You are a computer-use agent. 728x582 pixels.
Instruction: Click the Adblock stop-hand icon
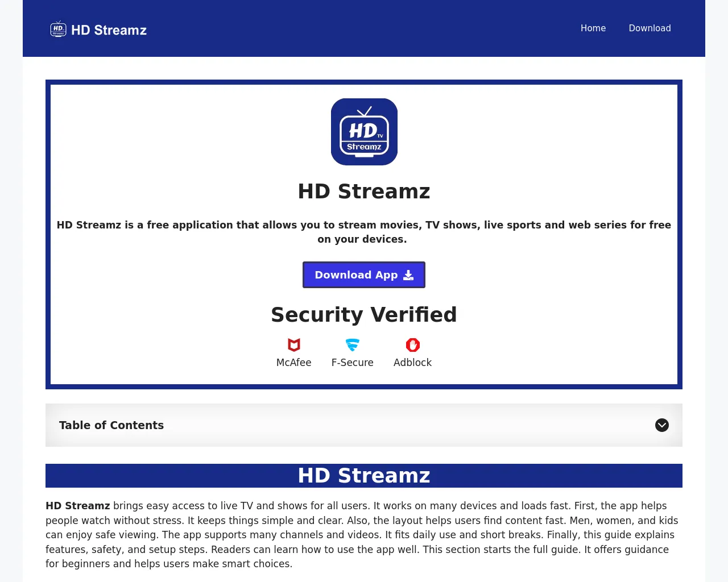tap(413, 345)
